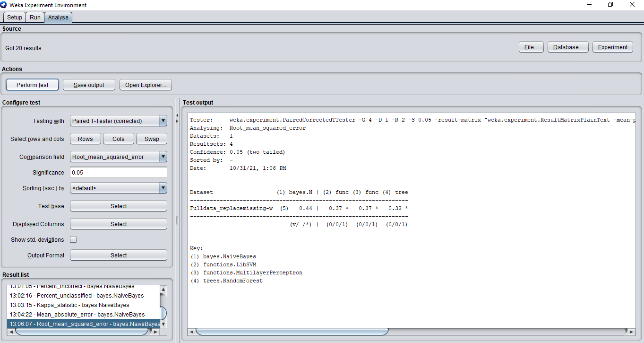Click trees.RandomForest in the Key
This screenshot has width=644, height=343.
[x=233, y=281]
